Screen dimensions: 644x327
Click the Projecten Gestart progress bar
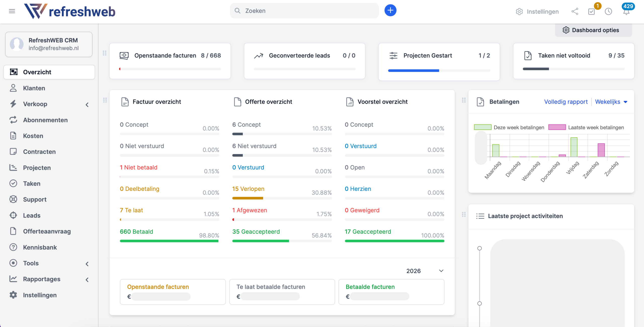pyautogui.click(x=439, y=71)
